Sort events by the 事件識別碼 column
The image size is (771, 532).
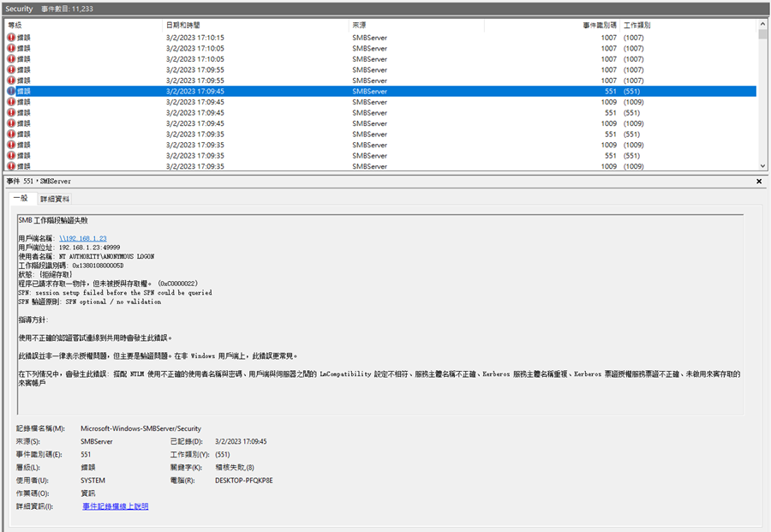click(600, 24)
